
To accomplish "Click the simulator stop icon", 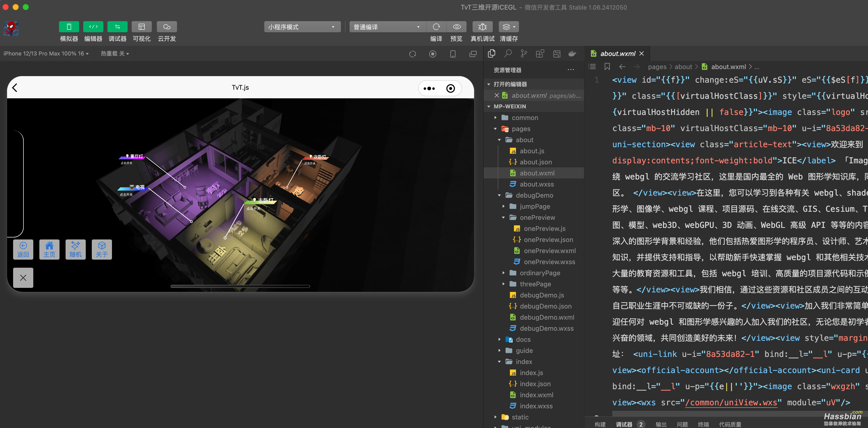I will coord(433,54).
